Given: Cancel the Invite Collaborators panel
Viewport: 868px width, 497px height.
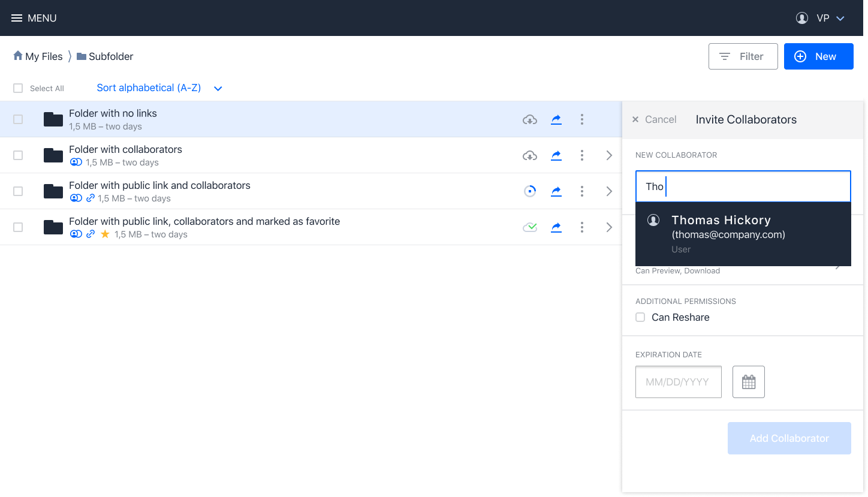Looking at the screenshot, I should (654, 119).
